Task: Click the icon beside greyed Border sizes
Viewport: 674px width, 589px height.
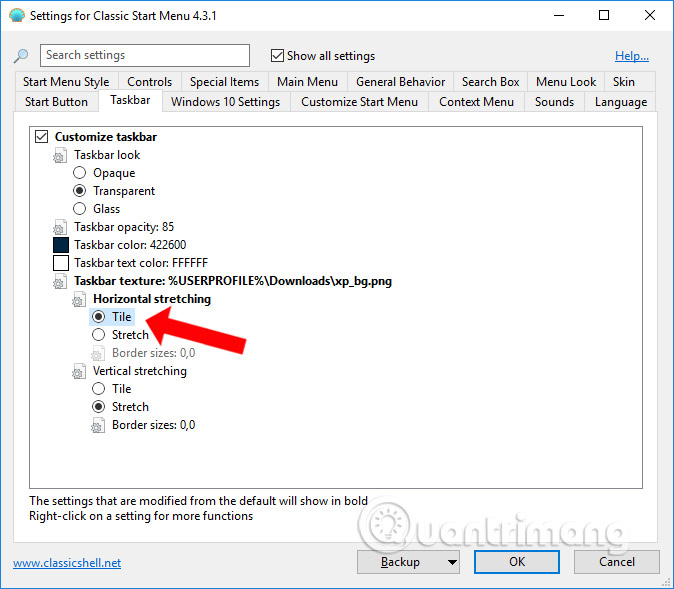Action: (98, 353)
